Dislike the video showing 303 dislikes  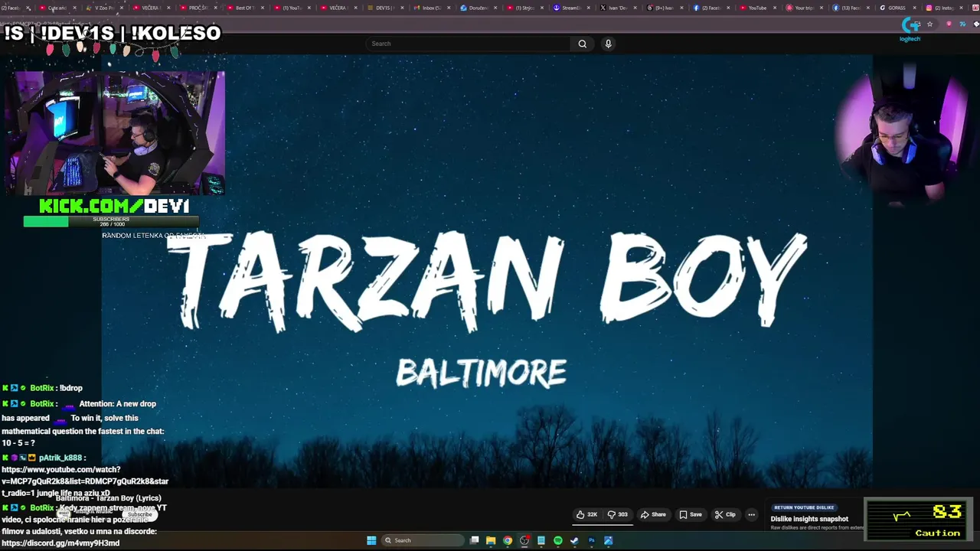click(617, 514)
